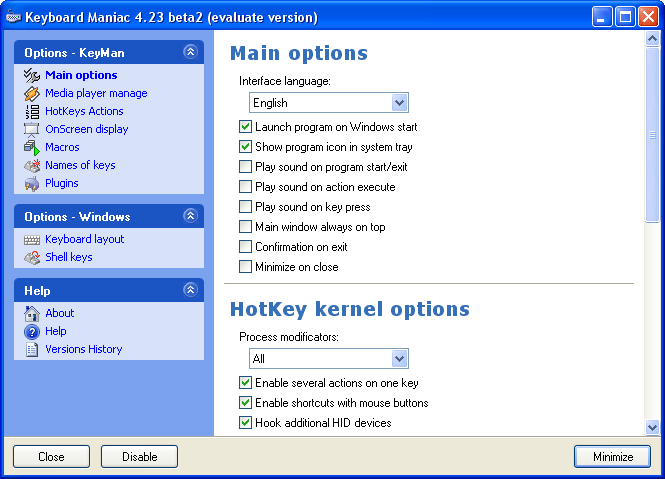Open Keyboard layout options
The width and height of the screenshot is (665, 479).
(84, 239)
